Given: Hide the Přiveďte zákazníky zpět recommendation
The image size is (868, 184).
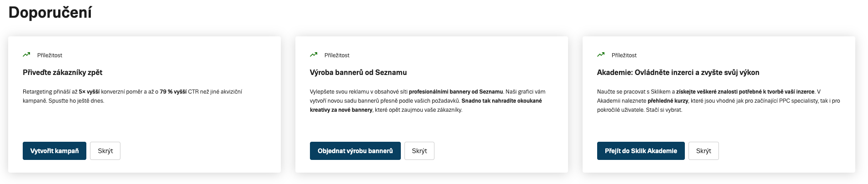Looking at the screenshot, I should click(105, 151).
